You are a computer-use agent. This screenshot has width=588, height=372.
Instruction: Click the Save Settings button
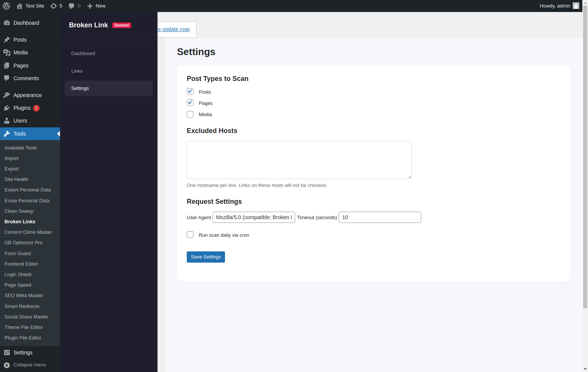[206, 257]
